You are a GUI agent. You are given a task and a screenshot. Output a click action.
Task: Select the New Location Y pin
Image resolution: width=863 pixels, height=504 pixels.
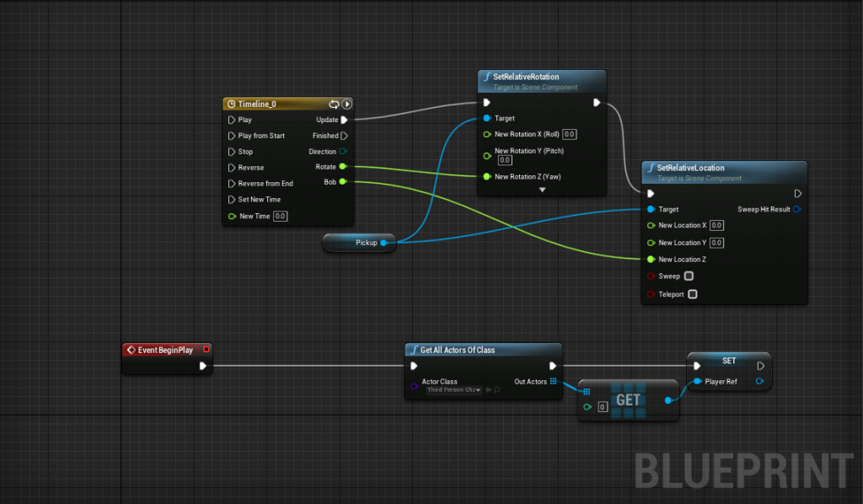click(651, 243)
